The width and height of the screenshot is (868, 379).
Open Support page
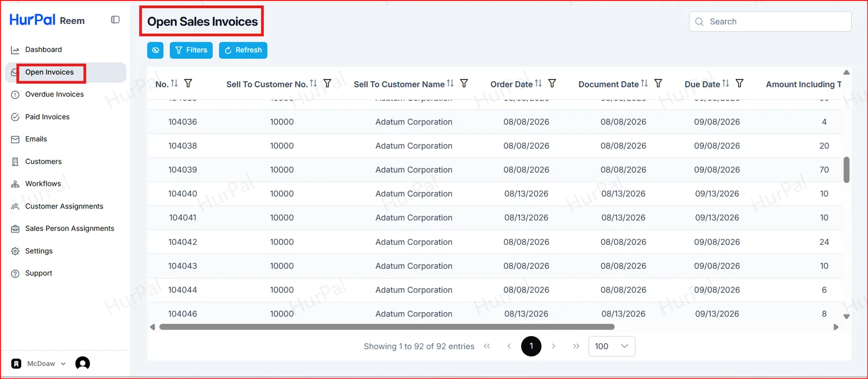[x=39, y=274]
